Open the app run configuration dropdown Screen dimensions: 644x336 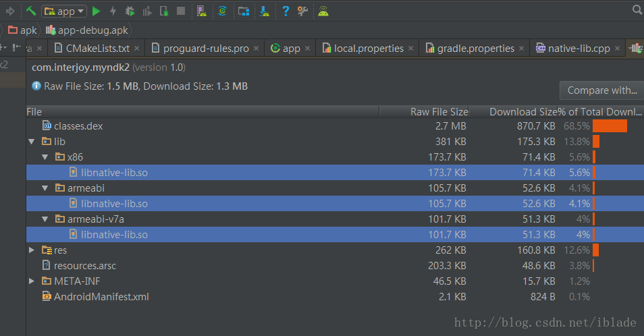click(x=64, y=11)
